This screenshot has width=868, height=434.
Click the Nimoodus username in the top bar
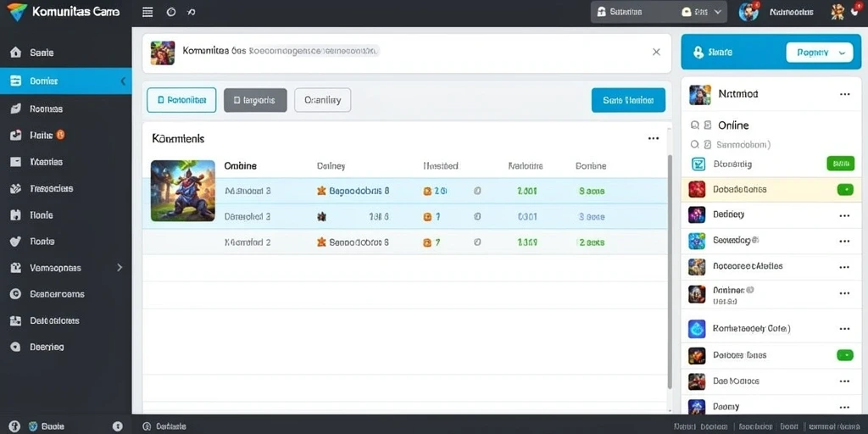point(792,12)
